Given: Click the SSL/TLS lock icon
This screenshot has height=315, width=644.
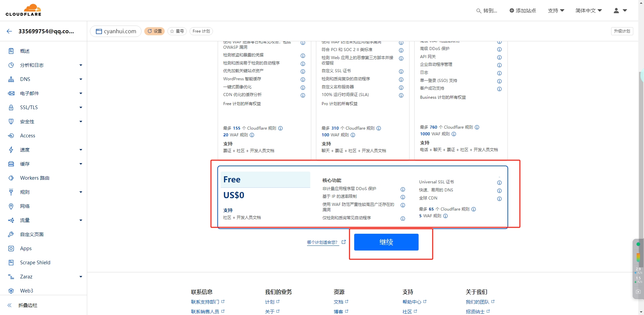Looking at the screenshot, I should coord(11,107).
